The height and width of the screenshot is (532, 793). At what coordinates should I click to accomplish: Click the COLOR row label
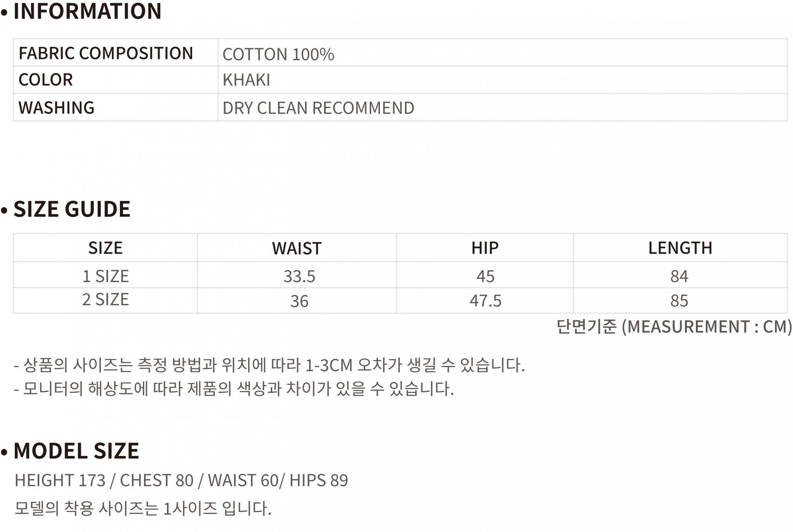46,80
